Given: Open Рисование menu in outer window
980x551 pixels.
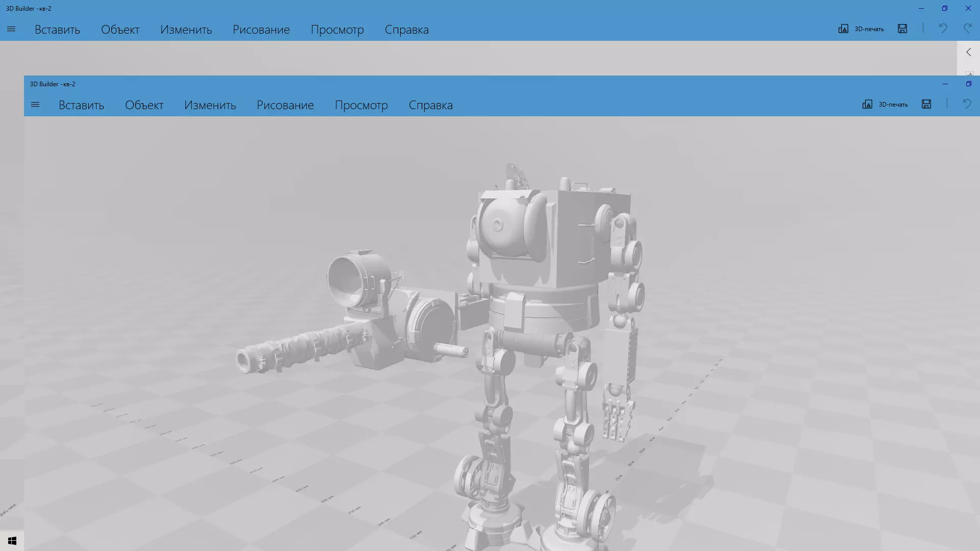Looking at the screenshot, I should click(x=261, y=30).
